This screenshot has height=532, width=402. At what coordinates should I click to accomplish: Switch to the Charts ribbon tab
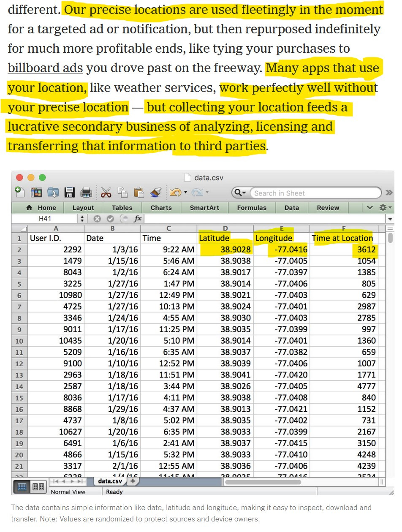(161, 207)
